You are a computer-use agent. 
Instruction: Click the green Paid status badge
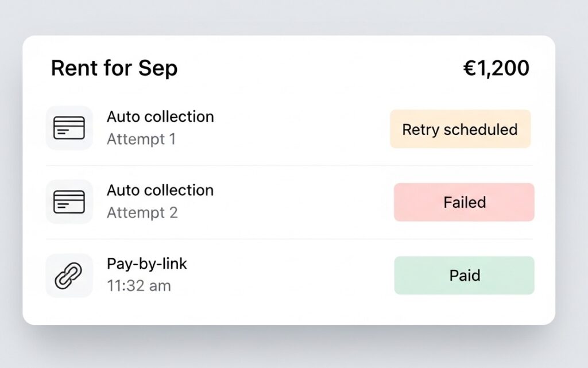point(464,276)
